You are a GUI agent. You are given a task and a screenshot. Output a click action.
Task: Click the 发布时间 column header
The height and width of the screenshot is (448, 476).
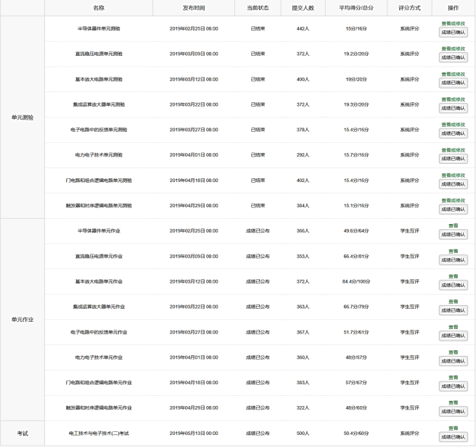194,8
